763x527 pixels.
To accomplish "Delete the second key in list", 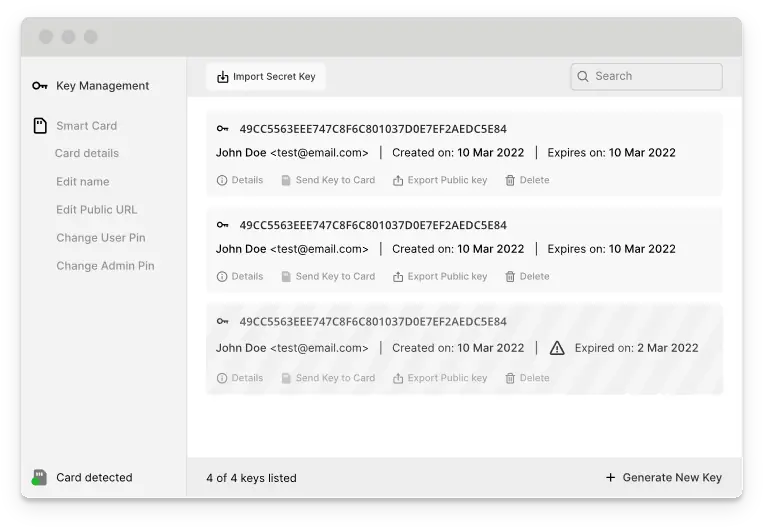I will tap(527, 276).
